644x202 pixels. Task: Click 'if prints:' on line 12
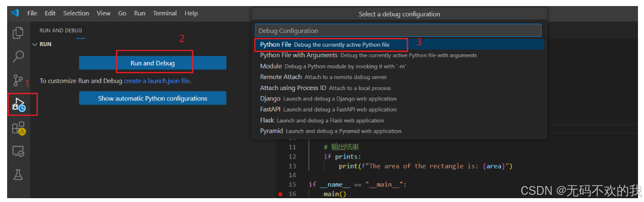click(x=343, y=156)
